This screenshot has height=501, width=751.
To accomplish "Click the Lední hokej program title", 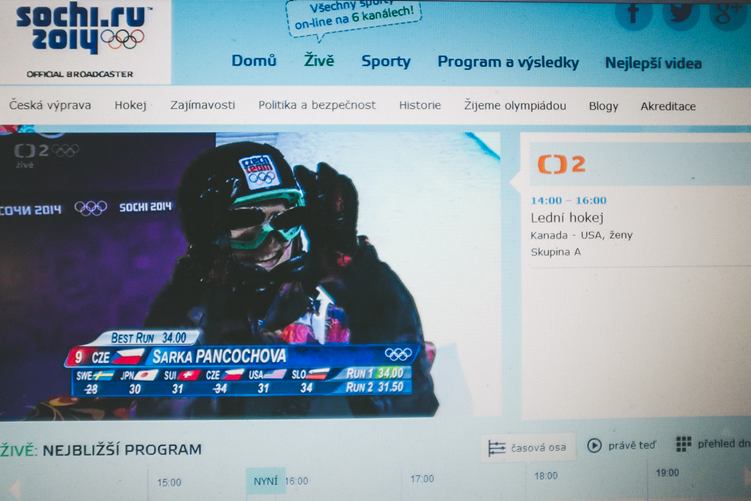I will pos(567,218).
